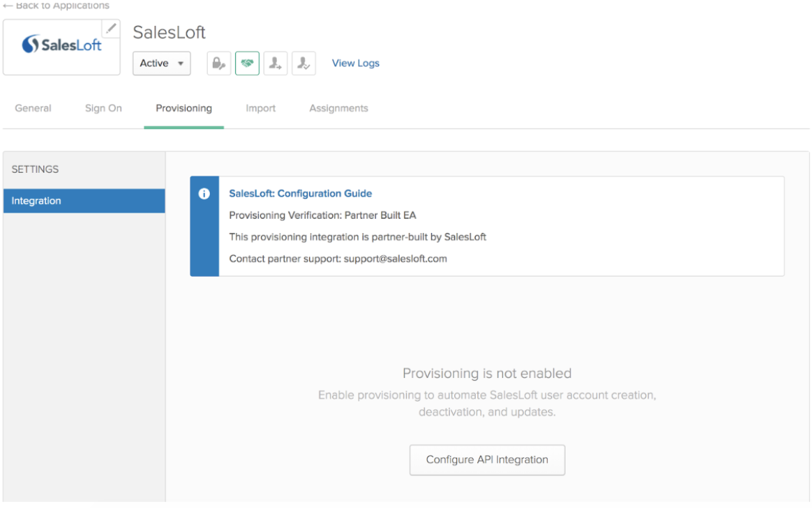The width and height of the screenshot is (812, 509).
Task: Click the user assignment checkmark icon
Action: tap(303, 63)
